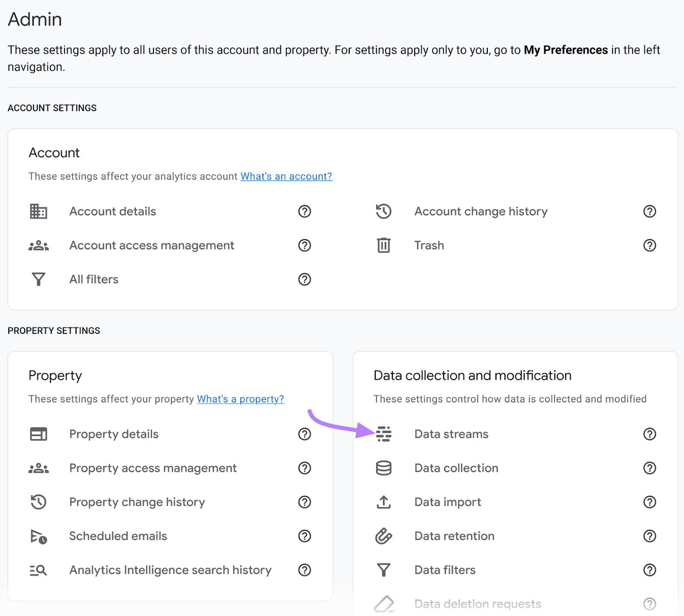Image resolution: width=684 pixels, height=616 pixels.
Task: Click the Property details icon
Action: coord(39,434)
